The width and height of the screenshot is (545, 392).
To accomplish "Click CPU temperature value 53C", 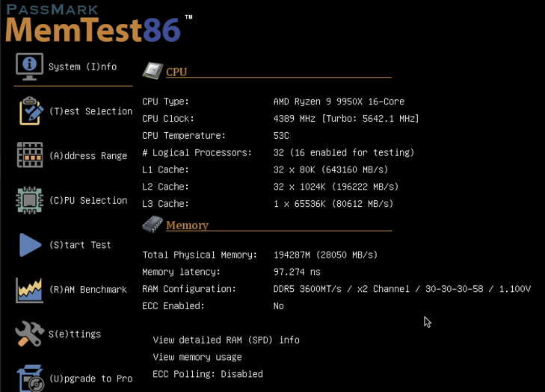I will pos(281,135).
